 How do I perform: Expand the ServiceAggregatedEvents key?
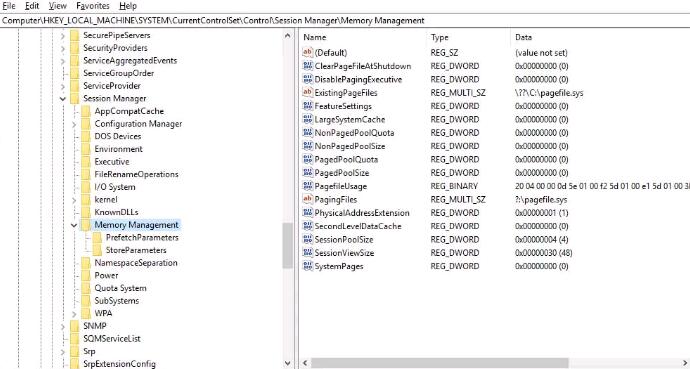coord(63,61)
